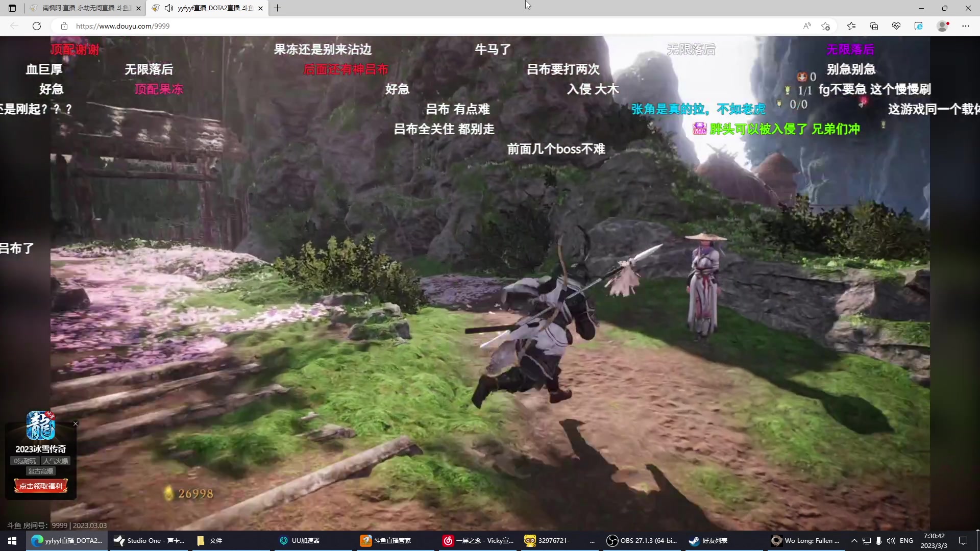Viewport: 980px width, 551px height.
Task: Add this page to favorites
Action: pos(825,26)
